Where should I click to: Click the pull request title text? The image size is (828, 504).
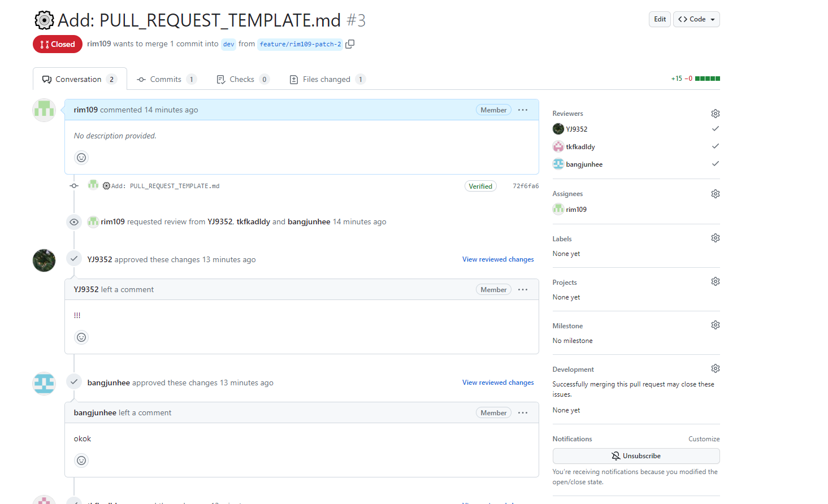187,20
